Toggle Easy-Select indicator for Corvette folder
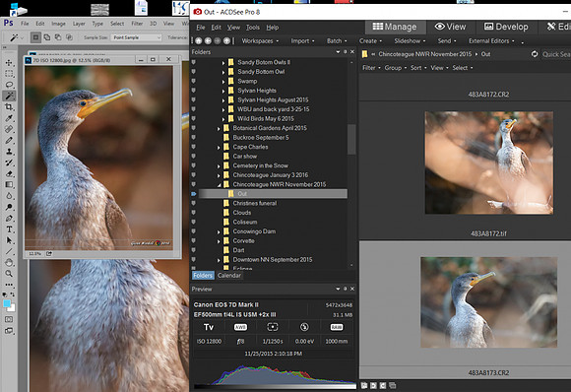Screen dimensions: 571x392 click(x=194, y=240)
